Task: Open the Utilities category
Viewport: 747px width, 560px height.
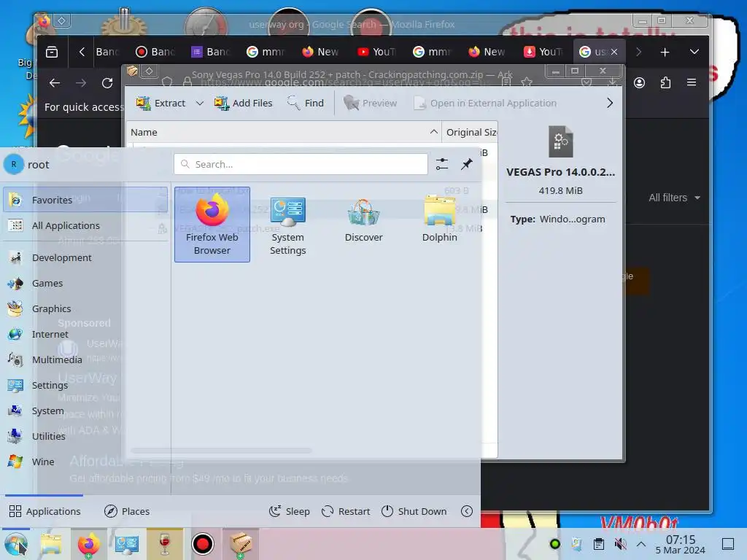Action: point(86,436)
